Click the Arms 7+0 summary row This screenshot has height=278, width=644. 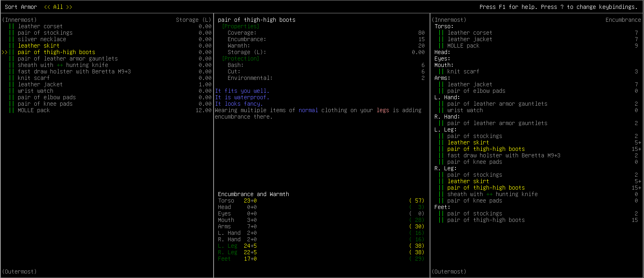click(x=321, y=226)
